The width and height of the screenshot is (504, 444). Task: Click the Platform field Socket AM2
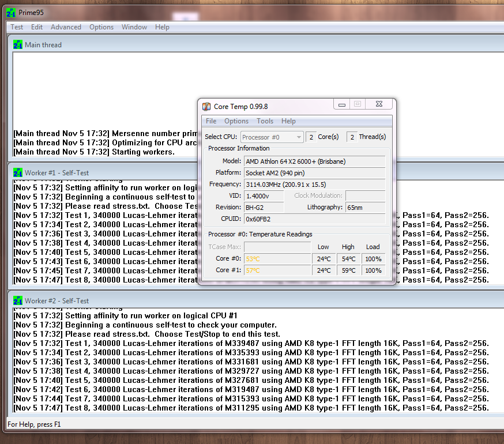pyautogui.click(x=315, y=173)
